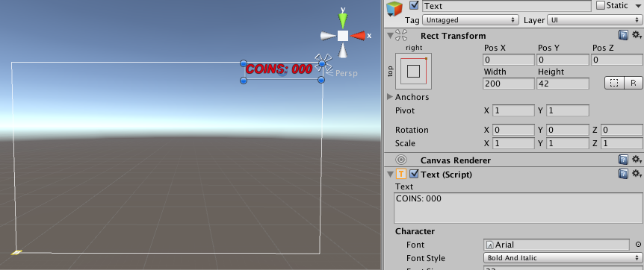Open the Tag dropdown showing Untagged
This screenshot has height=270, width=644.
(x=471, y=19)
